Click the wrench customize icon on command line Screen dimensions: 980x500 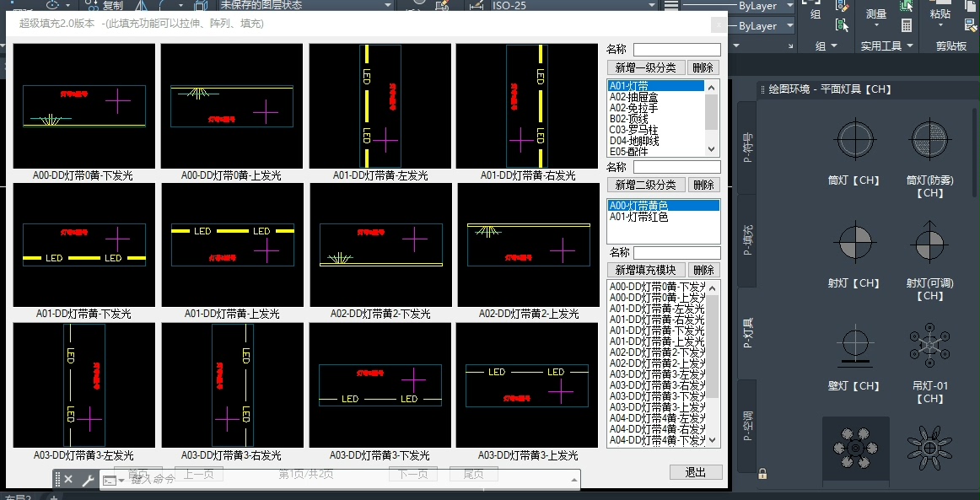click(88, 480)
